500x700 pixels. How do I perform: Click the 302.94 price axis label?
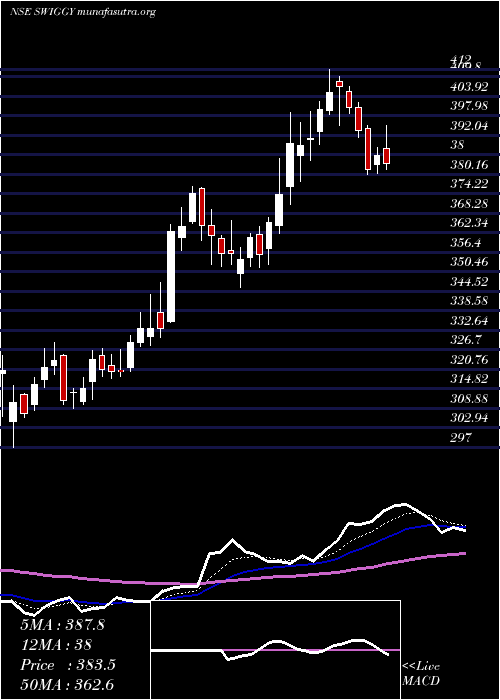(x=469, y=418)
